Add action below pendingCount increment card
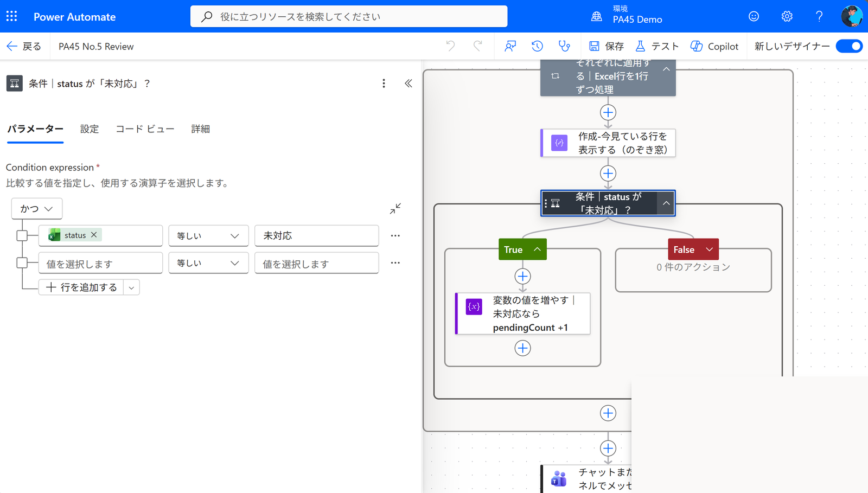 point(522,348)
